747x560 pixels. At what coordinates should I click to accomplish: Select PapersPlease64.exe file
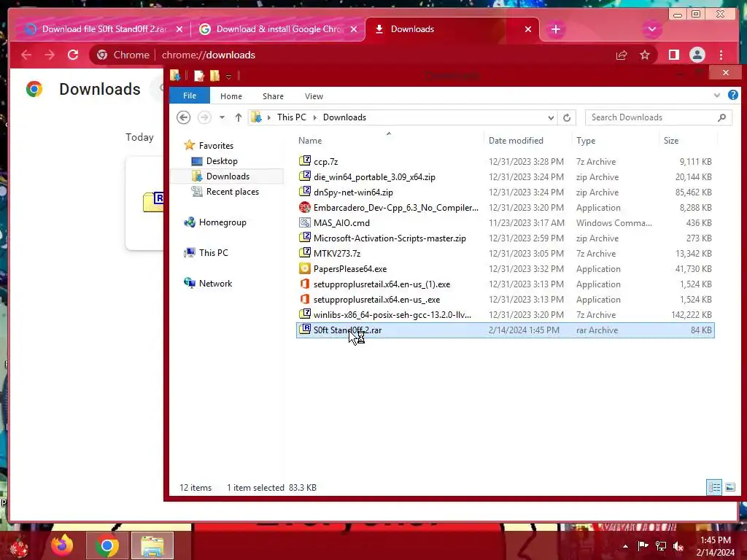[505, 268]
